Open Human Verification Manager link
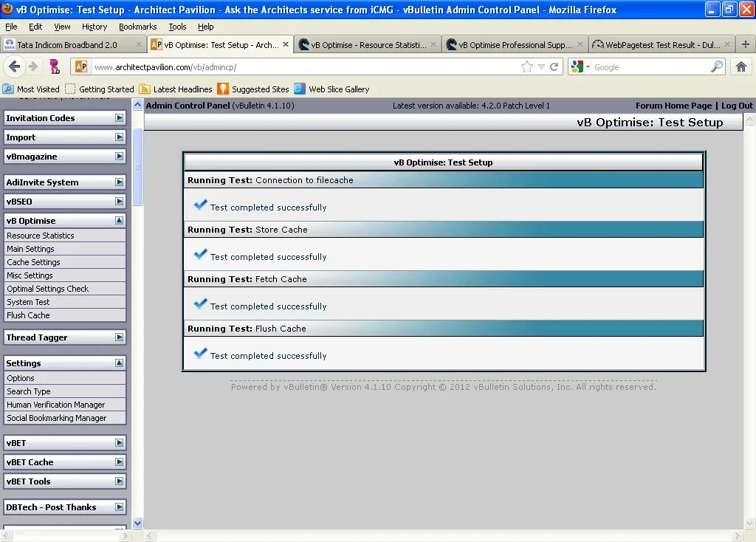756x542 pixels. [65, 405]
